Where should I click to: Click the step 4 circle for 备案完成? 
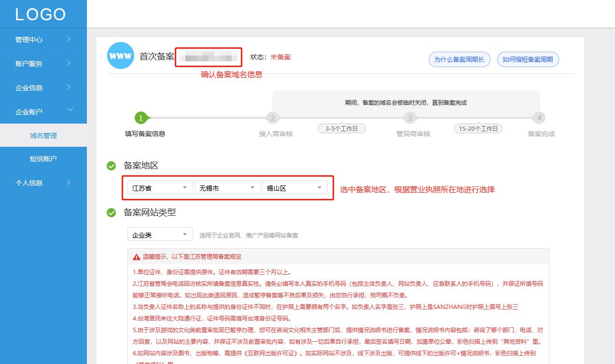[539, 118]
